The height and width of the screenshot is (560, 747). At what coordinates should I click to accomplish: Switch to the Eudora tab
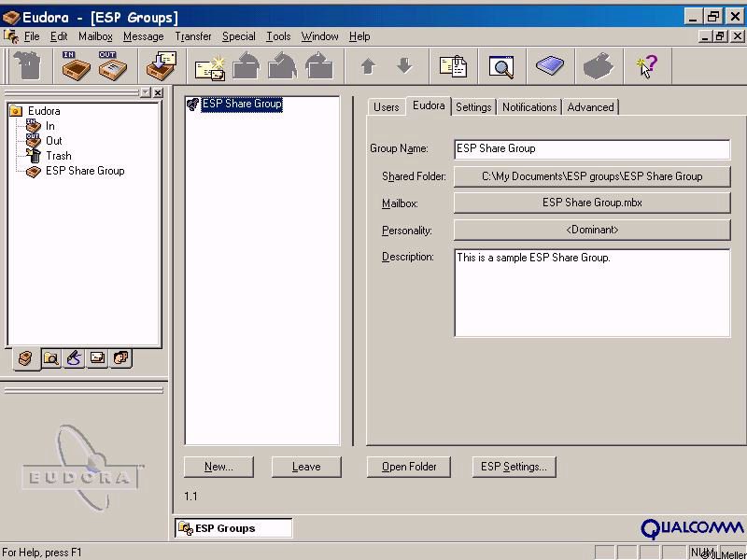pos(429,105)
